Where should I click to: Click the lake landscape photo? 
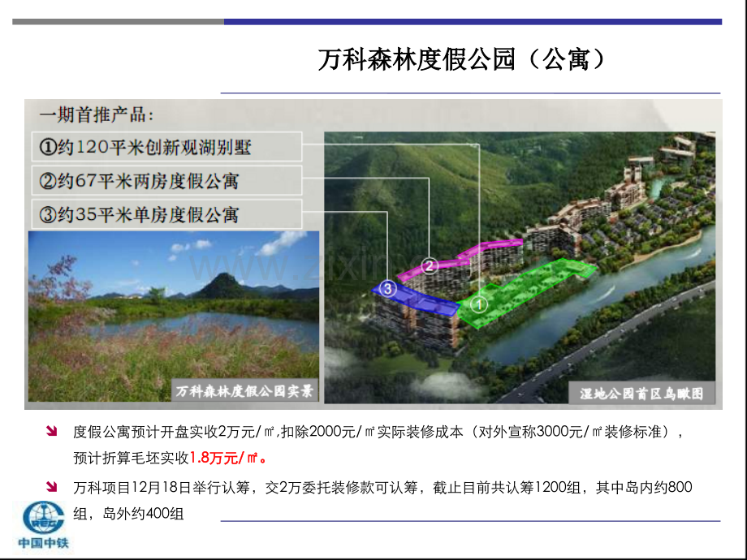pyautogui.click(x=173, y=308)
